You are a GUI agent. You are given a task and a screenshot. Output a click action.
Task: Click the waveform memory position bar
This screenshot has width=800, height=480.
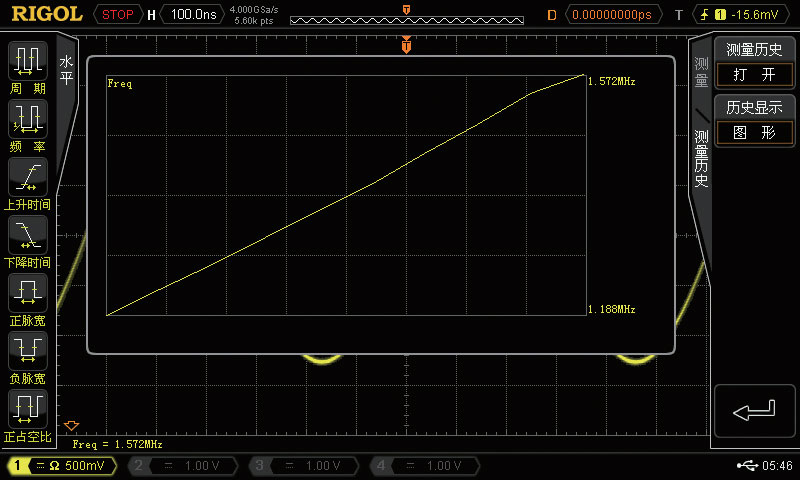click(x=405, y=19)
